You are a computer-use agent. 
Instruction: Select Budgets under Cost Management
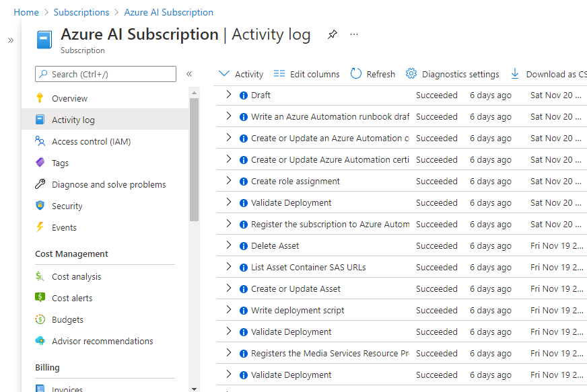pyautogui.click(x=67, y=319)
